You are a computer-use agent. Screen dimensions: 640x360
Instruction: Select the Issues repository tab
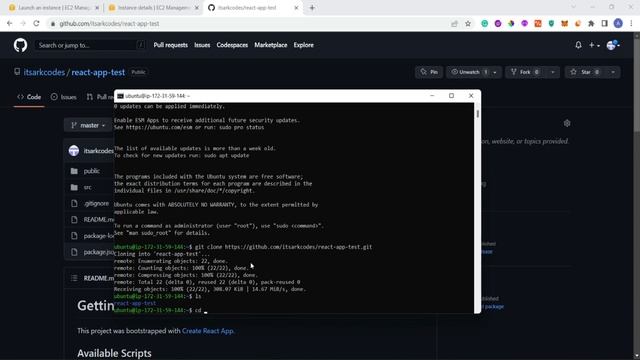click(64, 97)
